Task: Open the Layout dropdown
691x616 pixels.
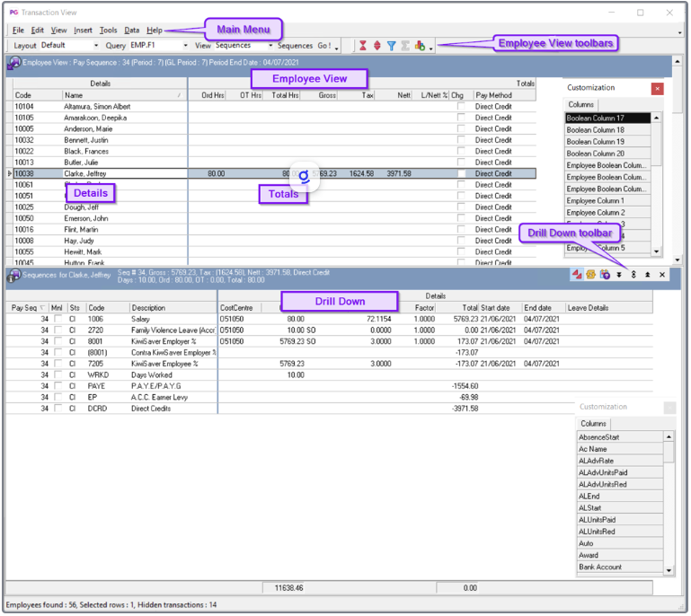Action: (96, 46)
